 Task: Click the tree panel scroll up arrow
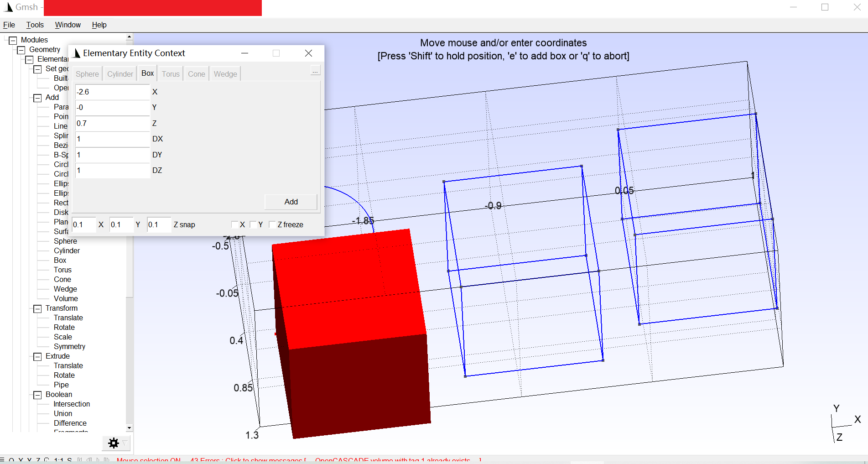point(129,36)
